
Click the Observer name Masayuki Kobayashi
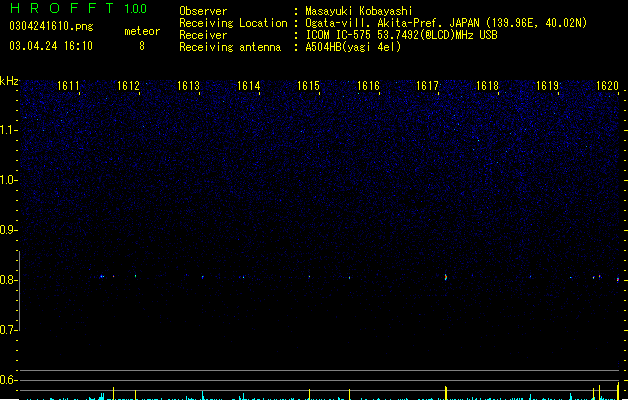359,11
